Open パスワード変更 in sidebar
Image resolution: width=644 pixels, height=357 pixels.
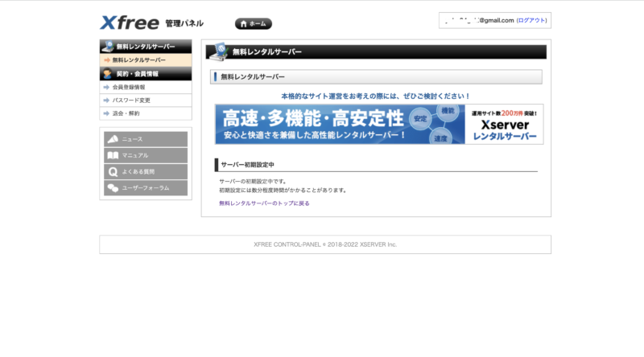[146, 101]
